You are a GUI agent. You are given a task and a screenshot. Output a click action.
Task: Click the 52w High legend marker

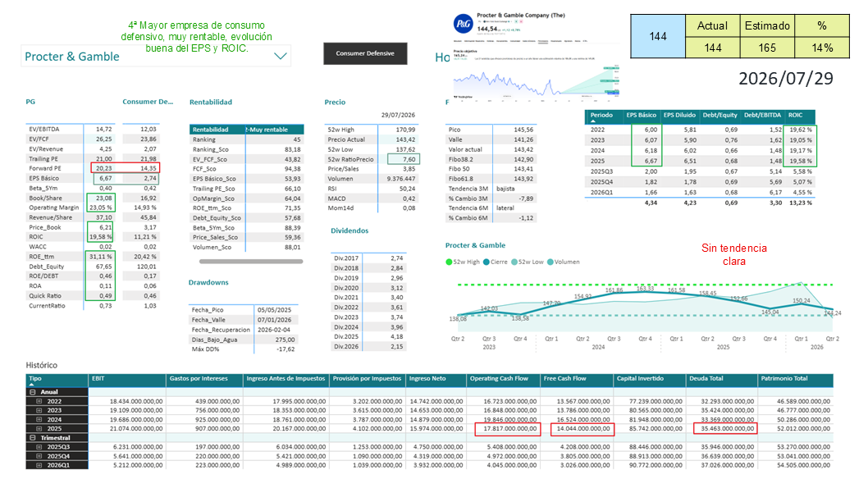pos(449,262)
